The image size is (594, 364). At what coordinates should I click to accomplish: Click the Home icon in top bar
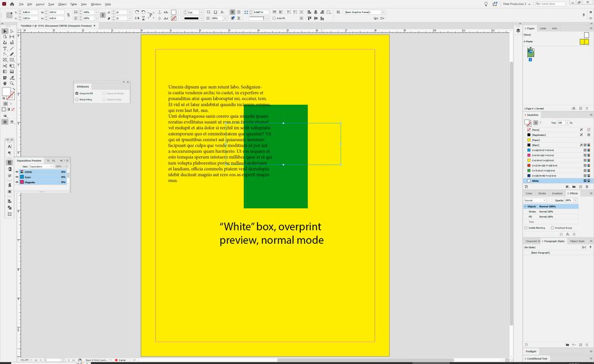pyautogui.click(x=12, y=4)
